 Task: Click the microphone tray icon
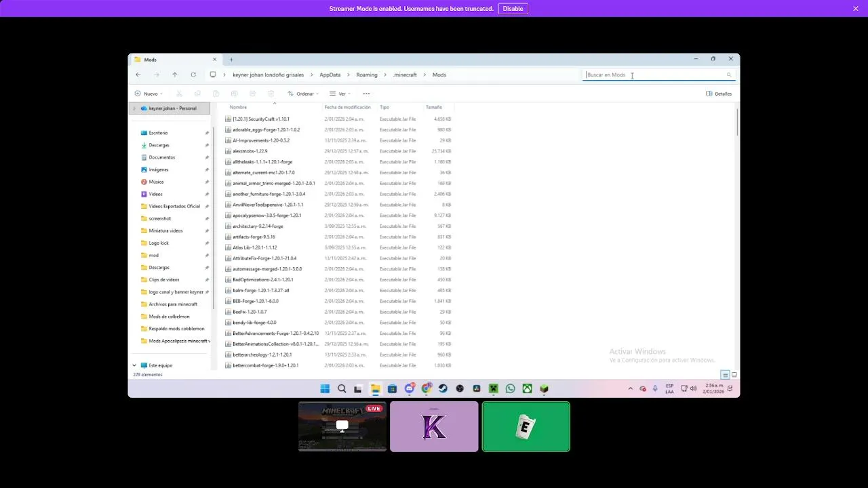(655, 388)
